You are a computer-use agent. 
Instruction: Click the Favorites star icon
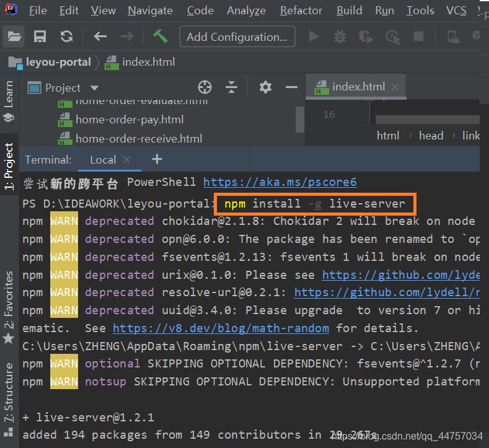point(9,338)
